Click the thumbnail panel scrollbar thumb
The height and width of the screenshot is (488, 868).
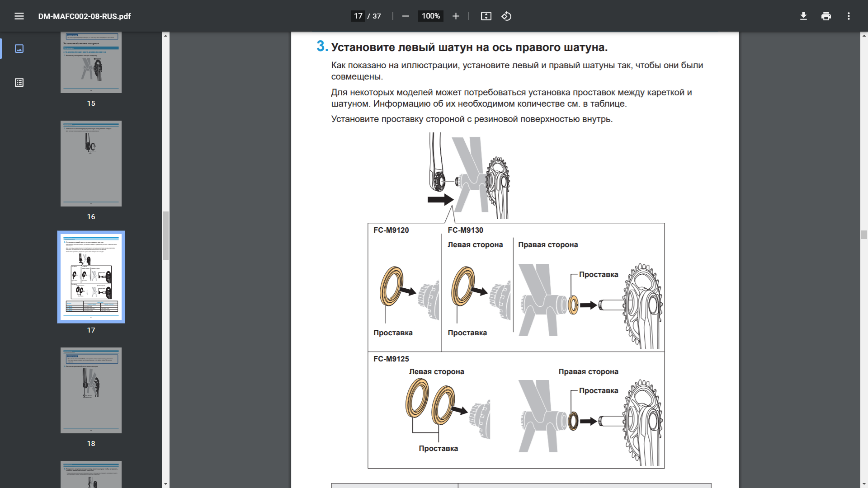(165, 235)
